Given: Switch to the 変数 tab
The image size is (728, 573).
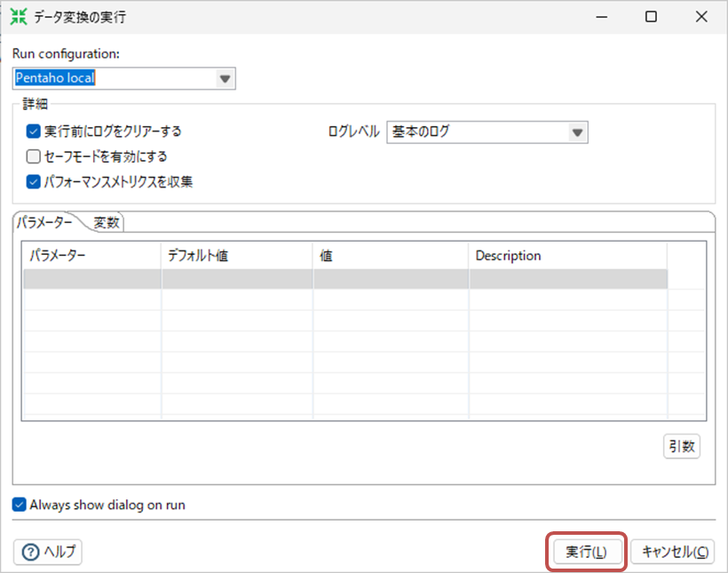Looking at the screenshot, I should coord(107,223).
